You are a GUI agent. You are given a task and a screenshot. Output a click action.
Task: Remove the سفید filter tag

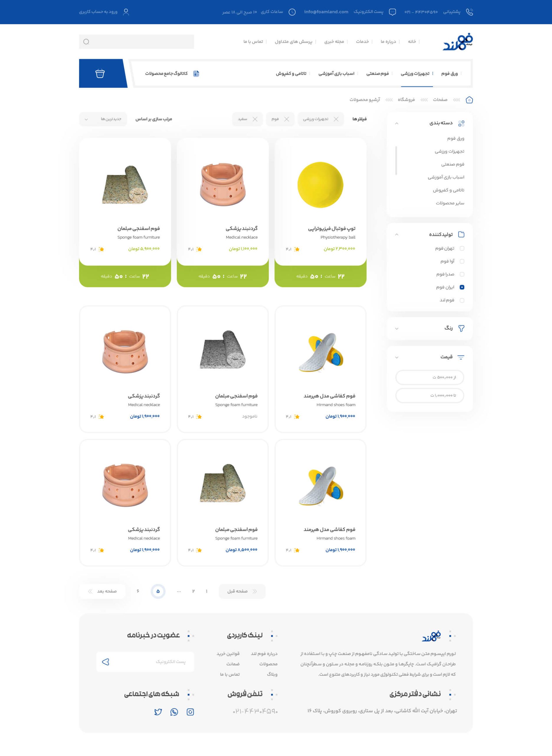coord(255,119)
